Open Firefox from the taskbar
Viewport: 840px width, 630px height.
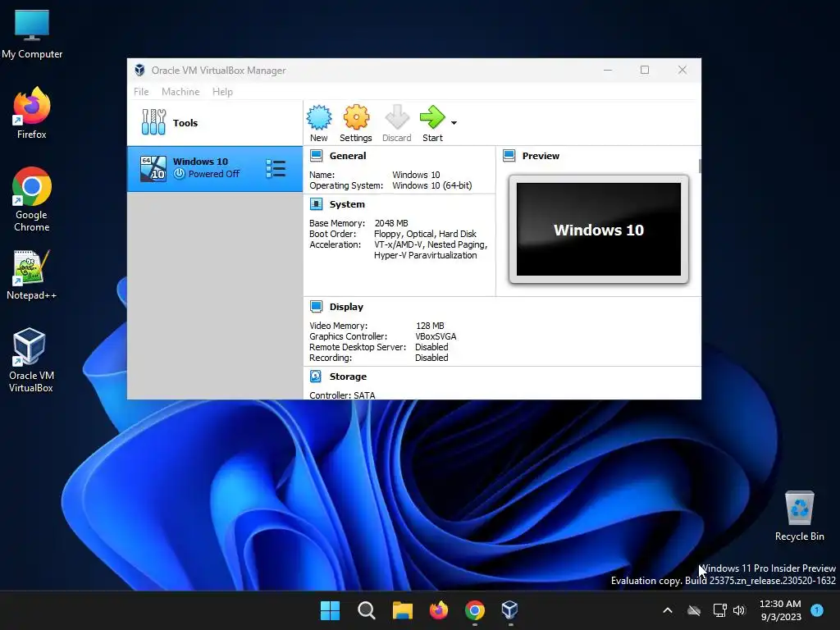[439, 610]
